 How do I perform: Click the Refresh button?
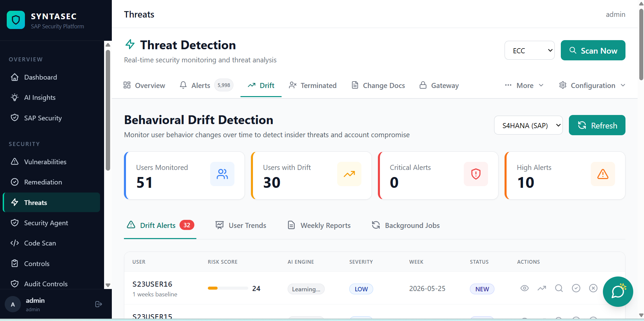pyautogui.click(x=597, y=125)
